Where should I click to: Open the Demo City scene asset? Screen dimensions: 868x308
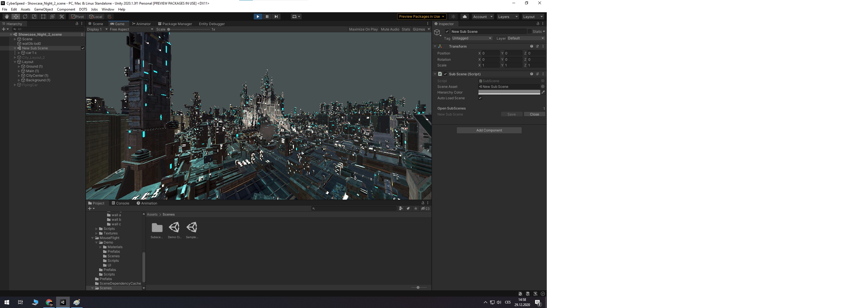pos(174,230)
